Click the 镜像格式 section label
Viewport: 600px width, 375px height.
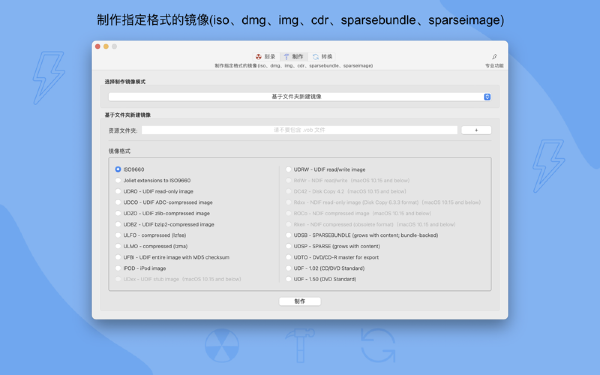(119, 151)
